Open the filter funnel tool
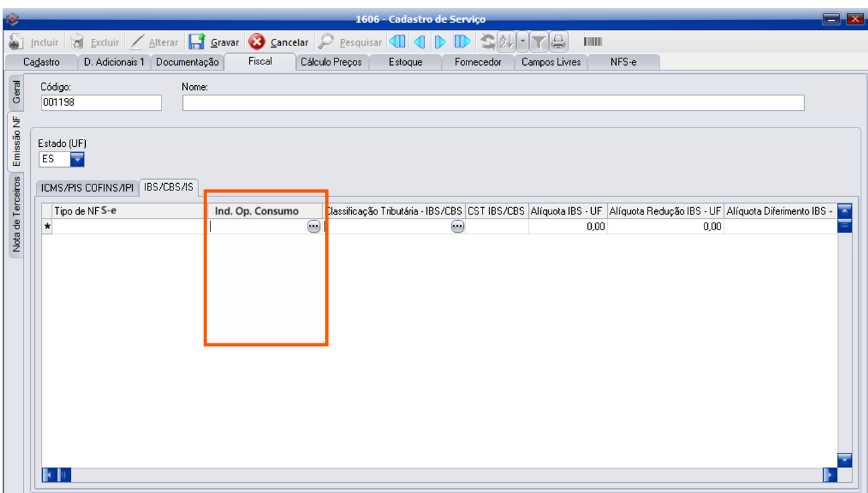This screenshot has height=493, width=868. [539, 42]
